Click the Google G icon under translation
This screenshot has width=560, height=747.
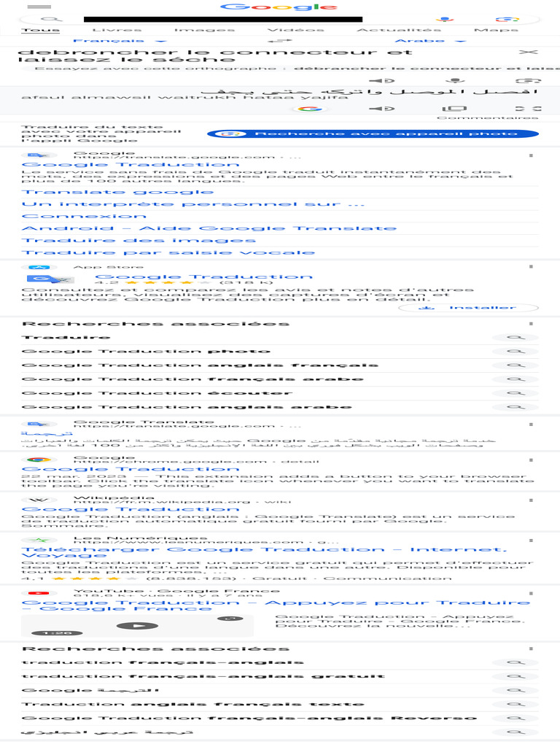point(309,109)
